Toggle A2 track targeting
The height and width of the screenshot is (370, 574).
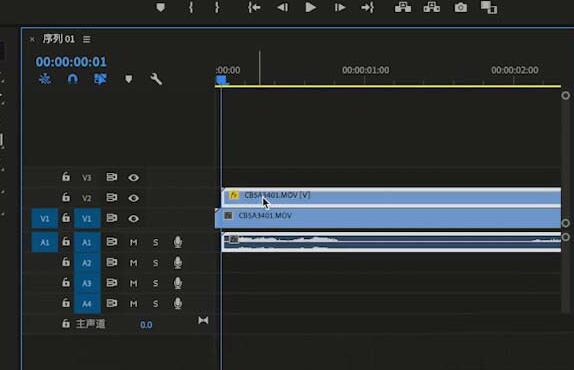(87, 263)
